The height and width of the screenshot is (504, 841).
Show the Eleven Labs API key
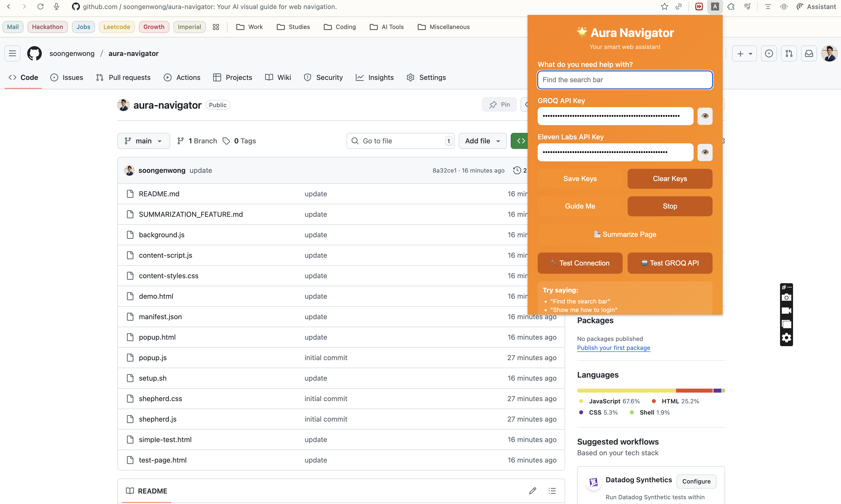pos(705,152)
